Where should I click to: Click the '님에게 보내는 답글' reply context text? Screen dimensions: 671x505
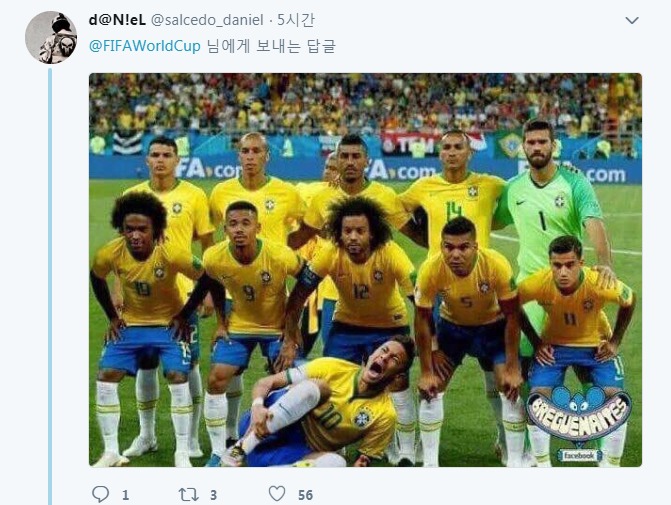tap(271, 46)
